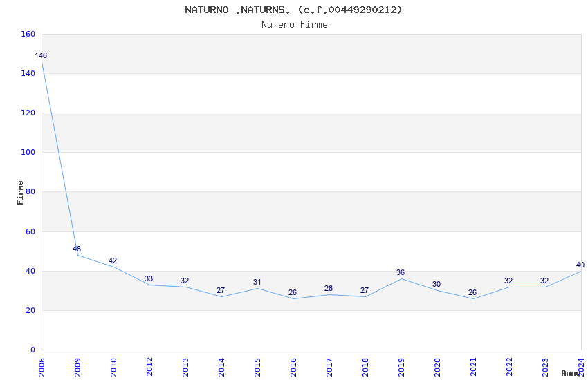Select the data label "32" for year 2013
The width and height of the screenshot is (588, 380).
tap(185, 281)
